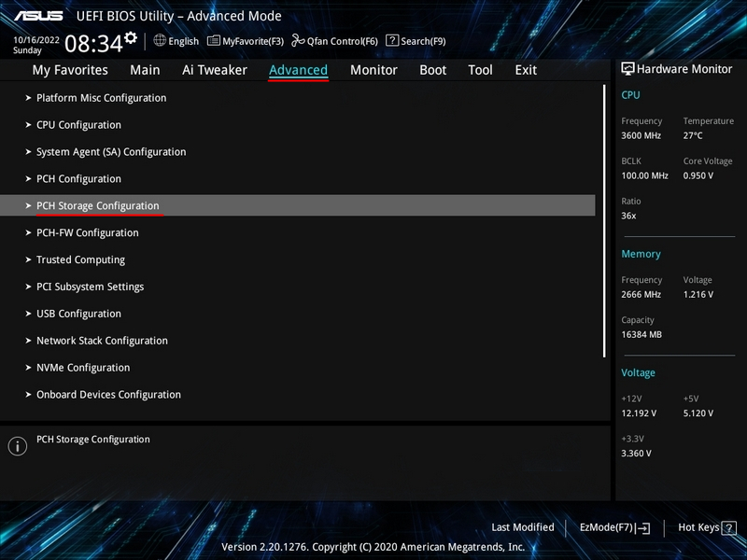
Task: Click the Qfan Control fan icon
Action: point(298,40)
